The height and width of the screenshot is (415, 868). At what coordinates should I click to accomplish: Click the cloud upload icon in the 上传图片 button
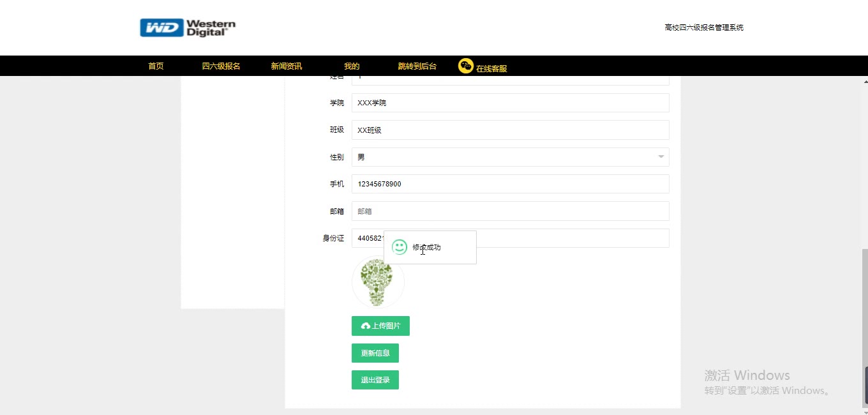point(366,326)
